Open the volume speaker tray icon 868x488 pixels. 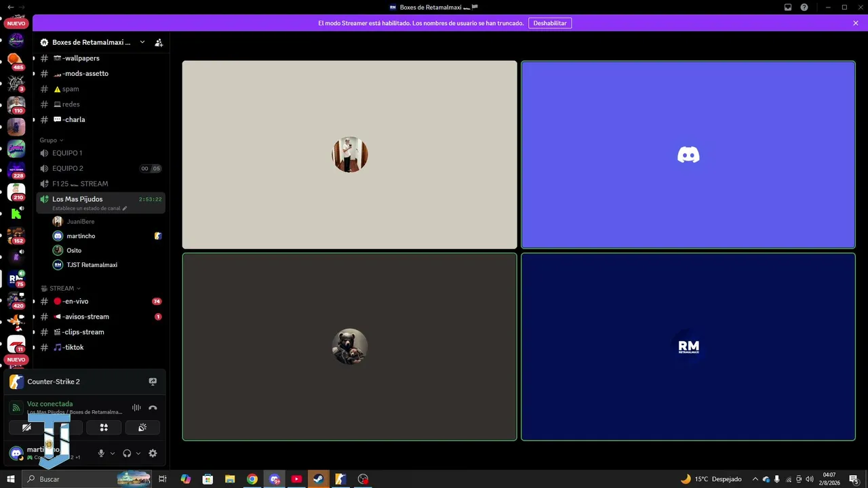[809, 479]
